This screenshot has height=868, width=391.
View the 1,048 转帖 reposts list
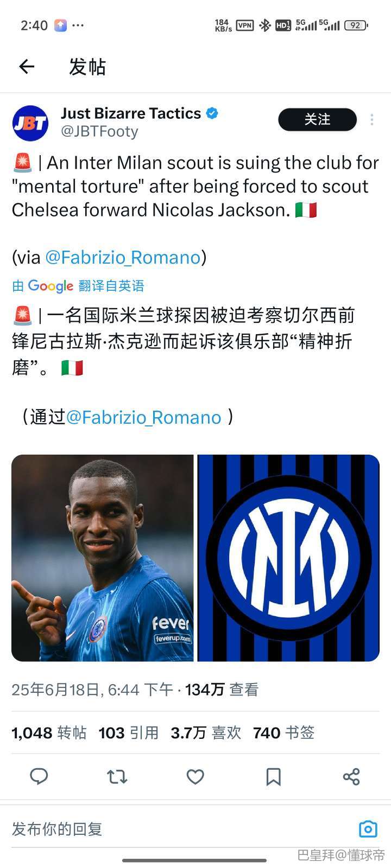(x=49, y=733)
